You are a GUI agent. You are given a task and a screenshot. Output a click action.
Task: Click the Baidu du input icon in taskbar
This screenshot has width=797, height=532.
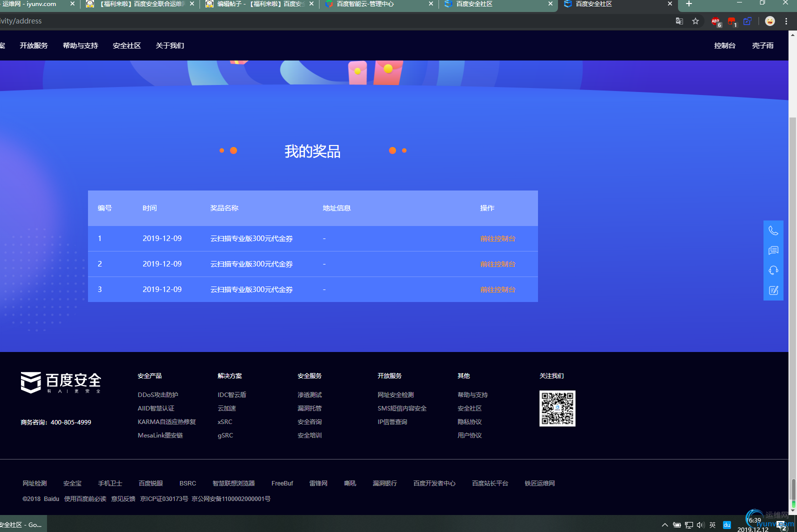point(727,525)
